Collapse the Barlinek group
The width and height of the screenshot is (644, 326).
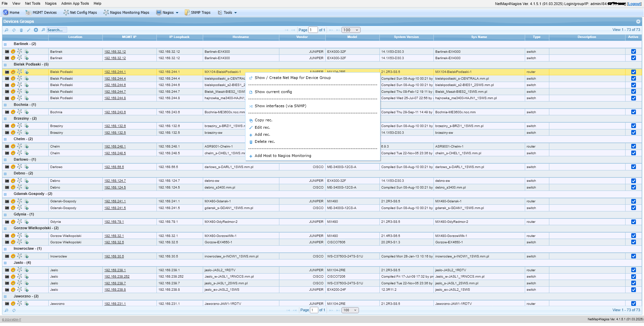point(5,44)
